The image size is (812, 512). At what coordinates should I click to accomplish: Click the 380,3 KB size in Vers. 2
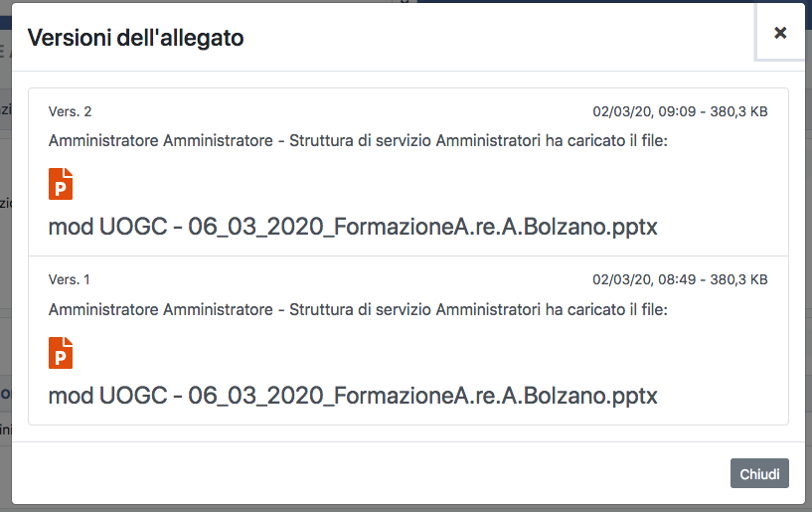point(739,111)
